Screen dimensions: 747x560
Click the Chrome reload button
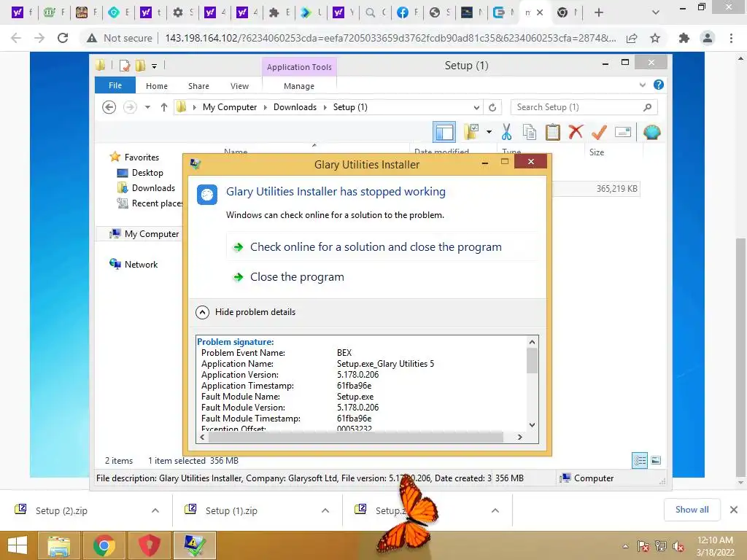(x=63, y=38)
